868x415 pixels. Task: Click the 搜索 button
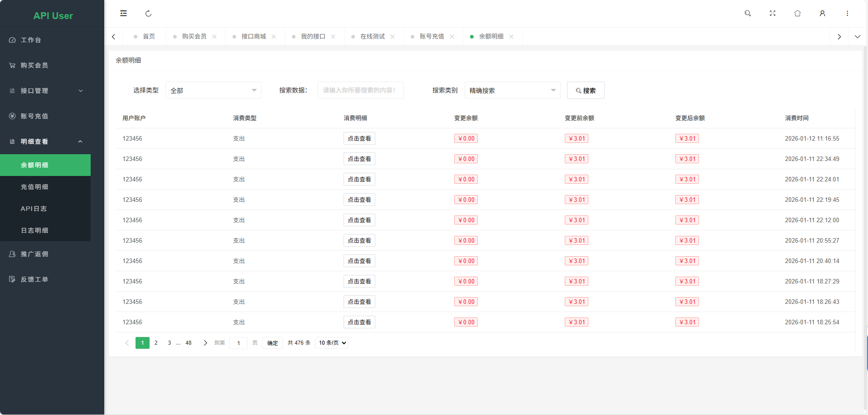(x=585, y=90)
